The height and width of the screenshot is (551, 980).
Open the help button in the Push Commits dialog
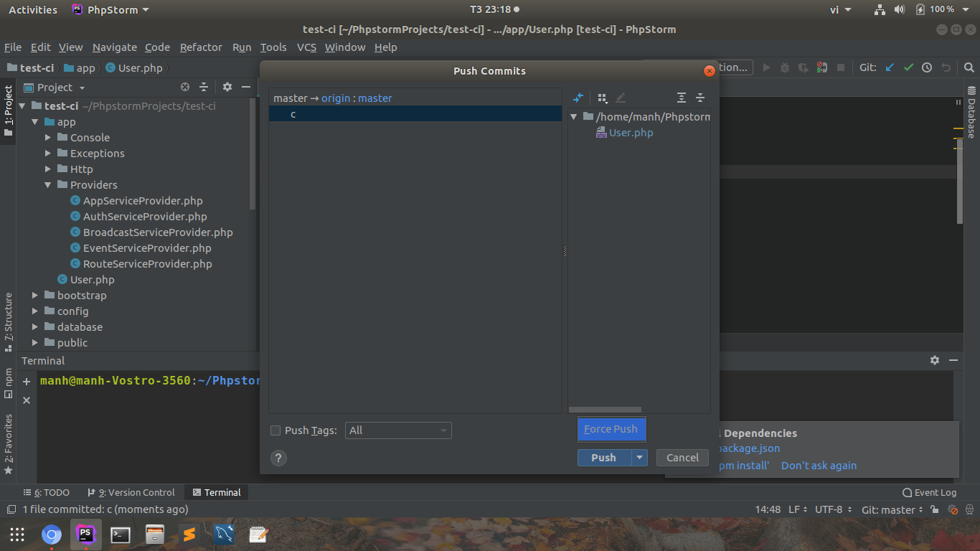click(278, 458)
